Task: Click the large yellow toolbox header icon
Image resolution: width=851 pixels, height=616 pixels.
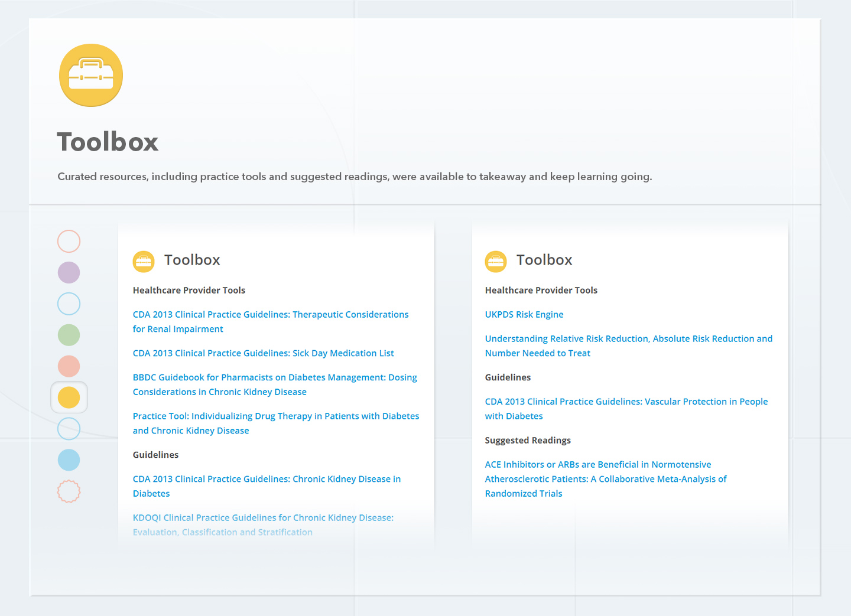Action: tap(91, 75)
